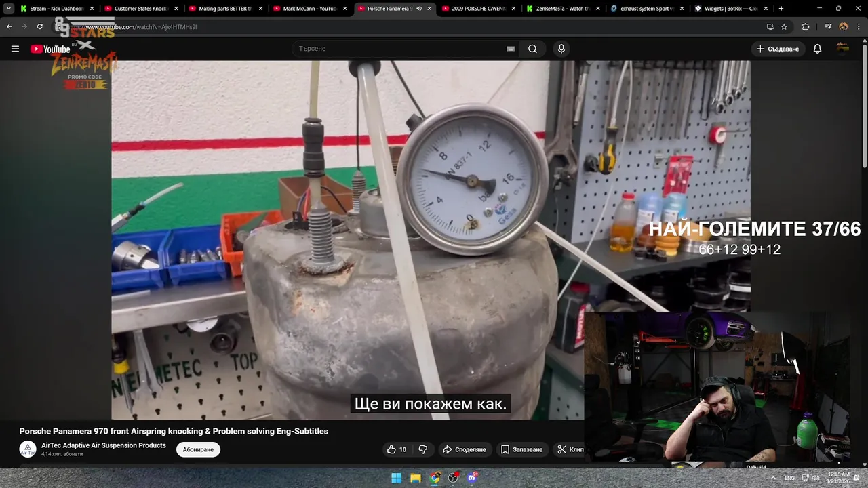Switch to 2009 PORSCHE CAYENNE tab

pyautogui.click(x=479, y=9)
